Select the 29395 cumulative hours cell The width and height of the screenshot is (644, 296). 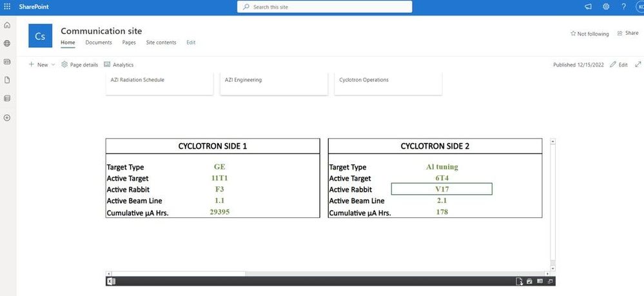[x=219, y=212]
